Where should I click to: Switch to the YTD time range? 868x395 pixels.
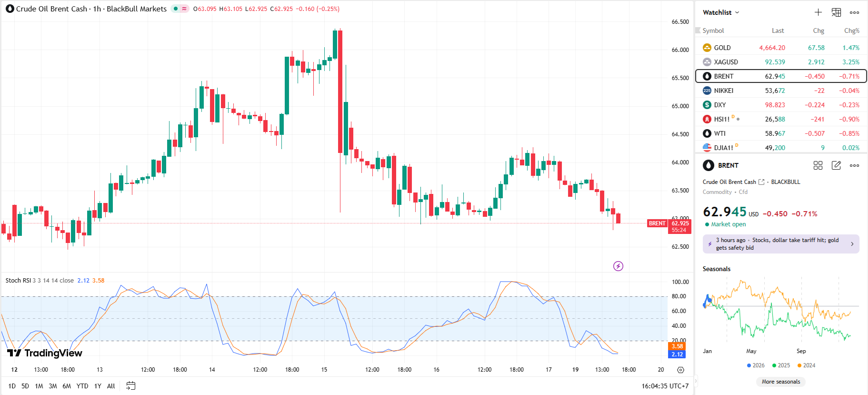82,386
